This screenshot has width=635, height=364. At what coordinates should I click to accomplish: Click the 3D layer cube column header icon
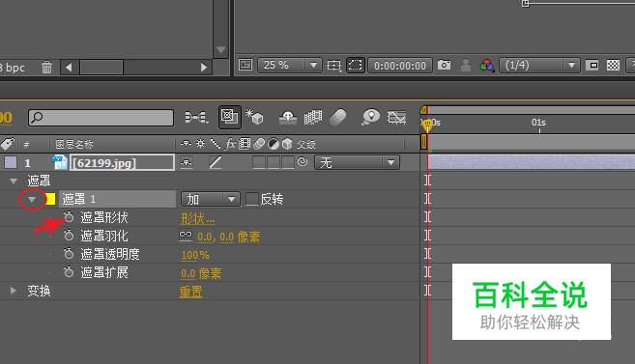287,144
